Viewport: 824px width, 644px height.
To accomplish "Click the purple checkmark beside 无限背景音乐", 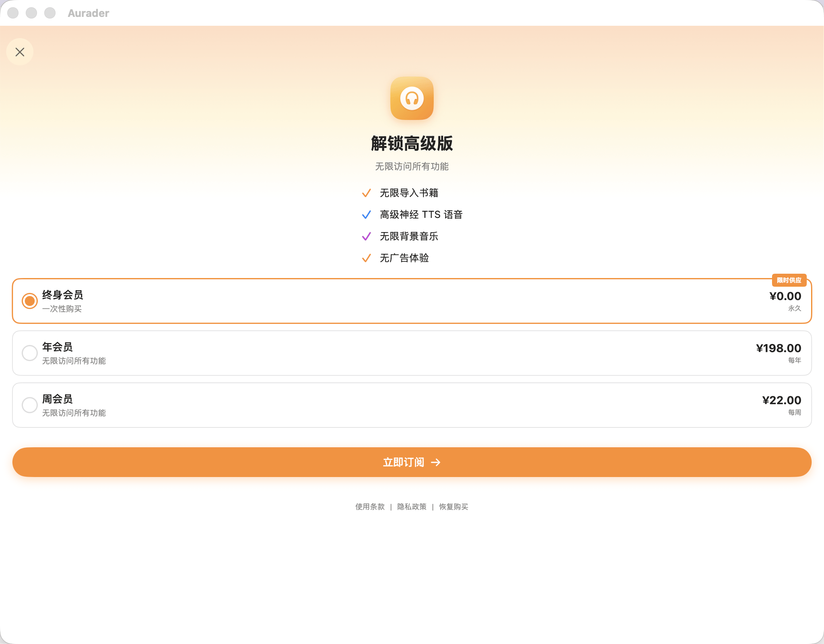I will tap(366, 236).
